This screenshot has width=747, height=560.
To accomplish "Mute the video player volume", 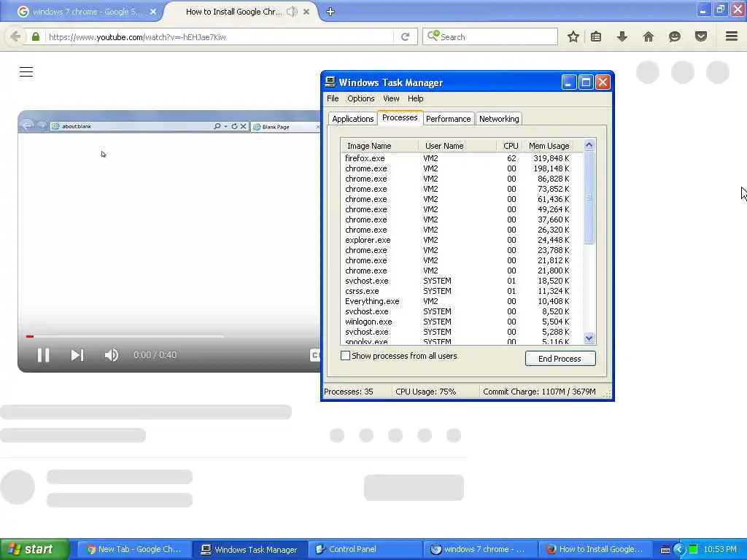I will [112, 355].
